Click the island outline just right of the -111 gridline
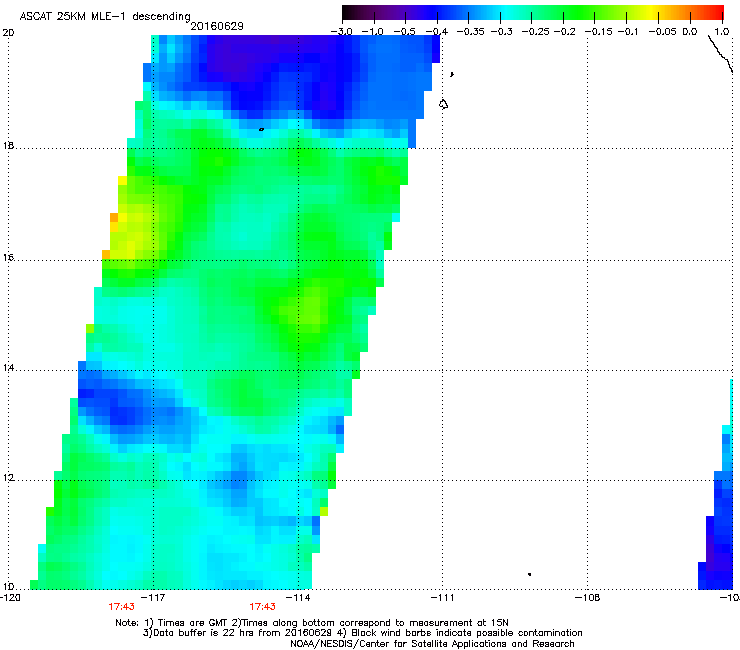Screen dimensions: 740x650 click(444, 104)
